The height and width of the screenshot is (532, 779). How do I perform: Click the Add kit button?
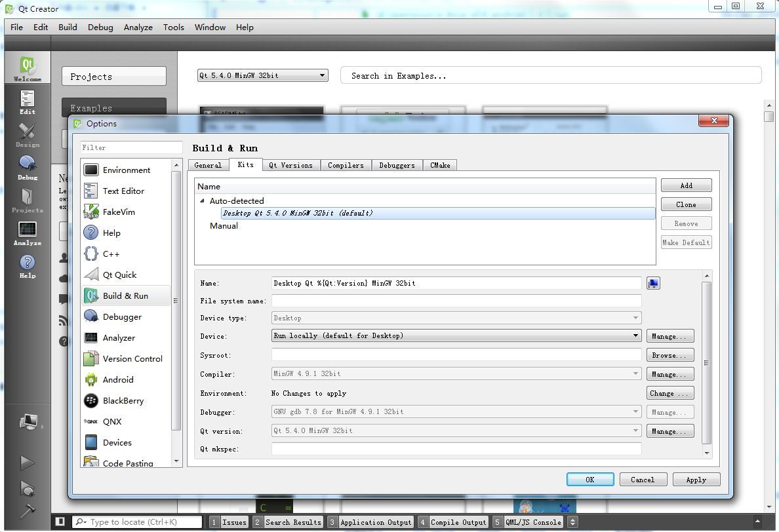(x=686, y=185)
